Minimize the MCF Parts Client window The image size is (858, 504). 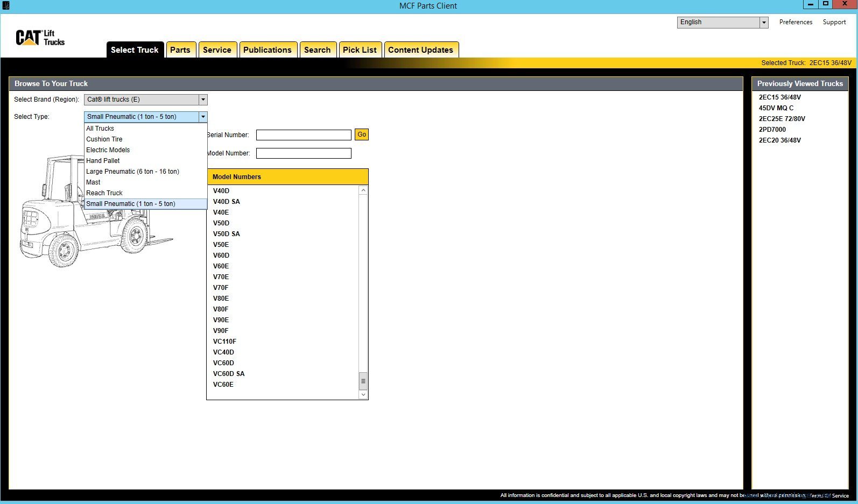tap(810, 4)
